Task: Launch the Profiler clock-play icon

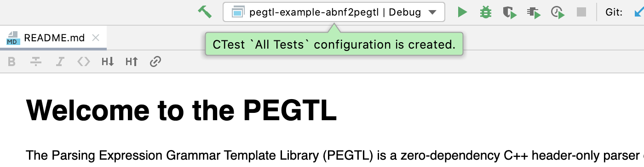Action: 558,12
